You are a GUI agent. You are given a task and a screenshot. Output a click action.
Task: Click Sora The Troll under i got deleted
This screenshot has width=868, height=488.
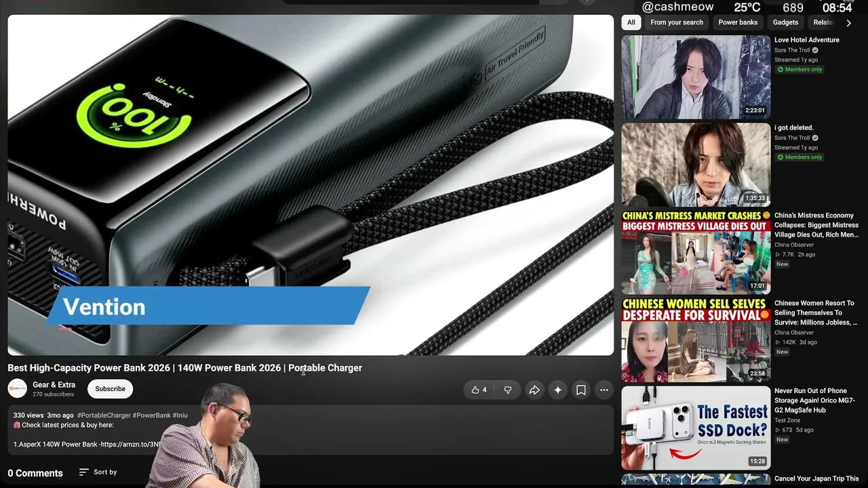tap(792, 138)
